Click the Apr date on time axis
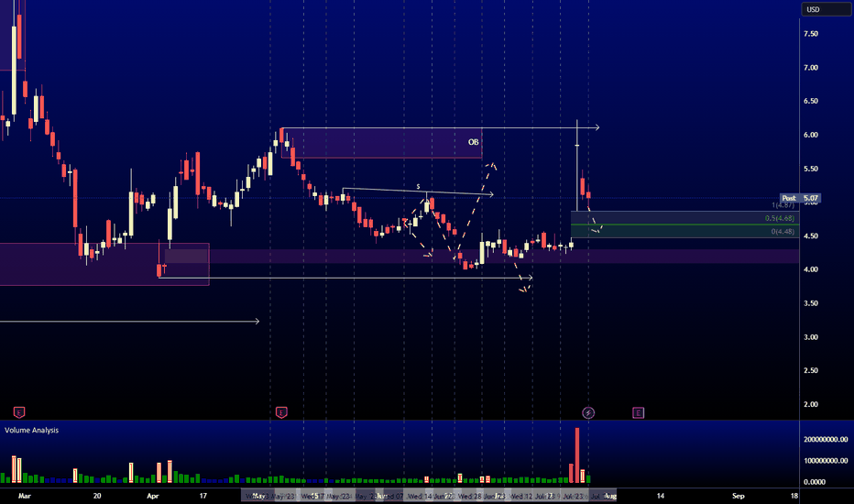This screenshot has width=854, height=504. coord(153,496)
